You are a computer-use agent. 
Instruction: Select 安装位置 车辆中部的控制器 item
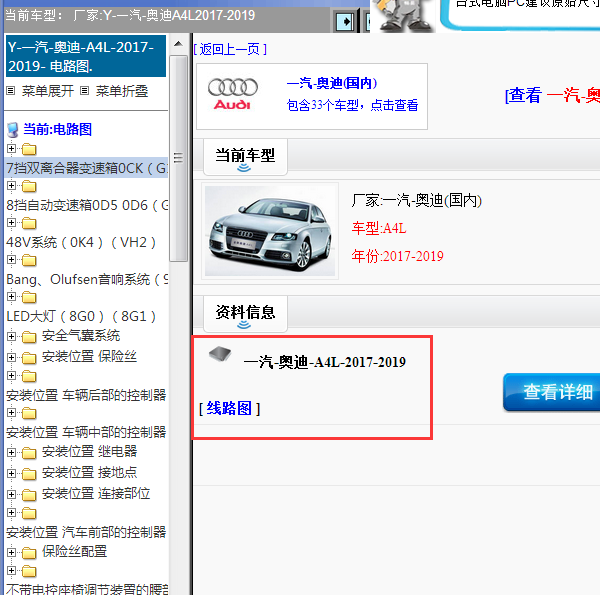[86, 432]
